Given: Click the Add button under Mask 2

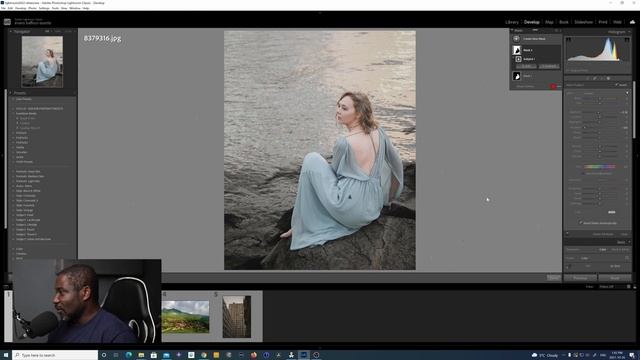Looking at the screenshot, I should [527, 66].
